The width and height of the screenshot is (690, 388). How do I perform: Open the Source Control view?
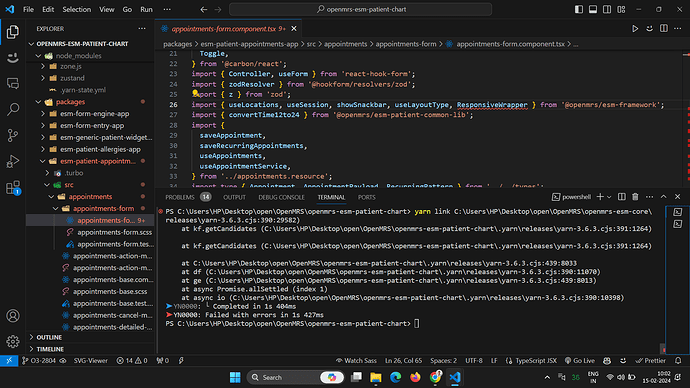point(13,135)
